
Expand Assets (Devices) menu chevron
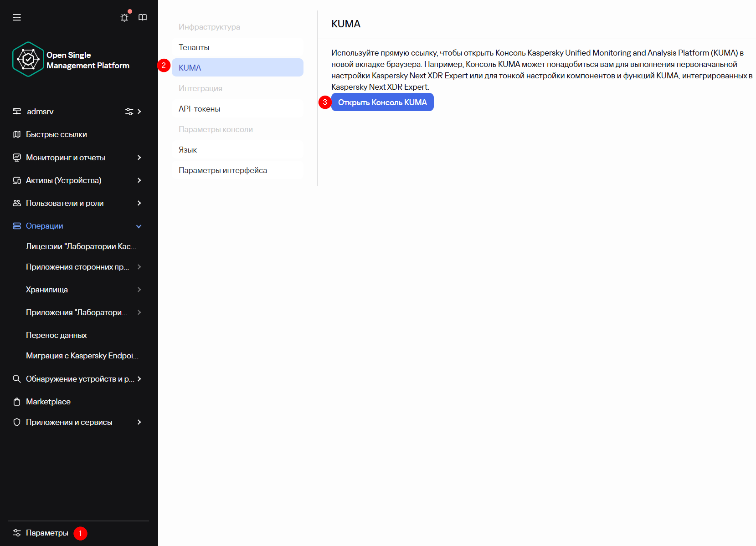click(x=139, y=180)
